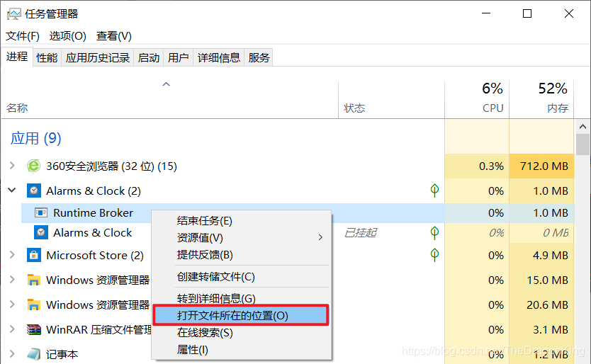The image size is (591, 364).
Task: Expand the second Windows 资源管理器 row
Action: tap(12, 304)
